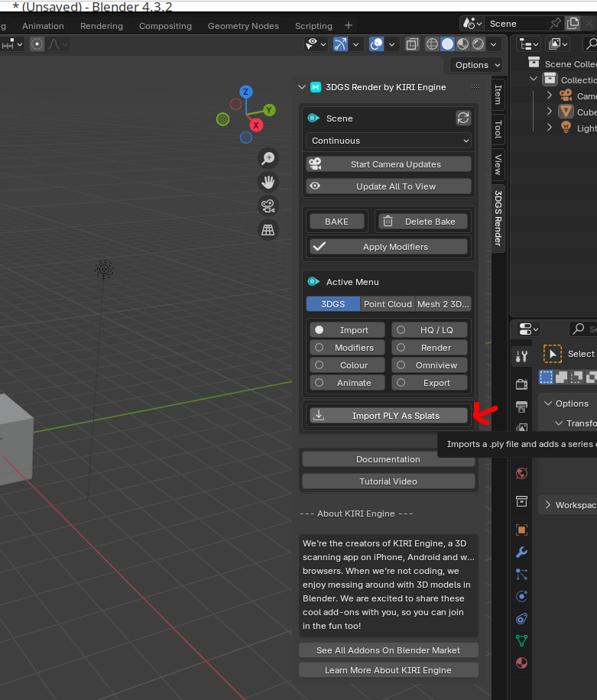
Task: Toggle camera view icon in viewport
Action: click(268, 206)
